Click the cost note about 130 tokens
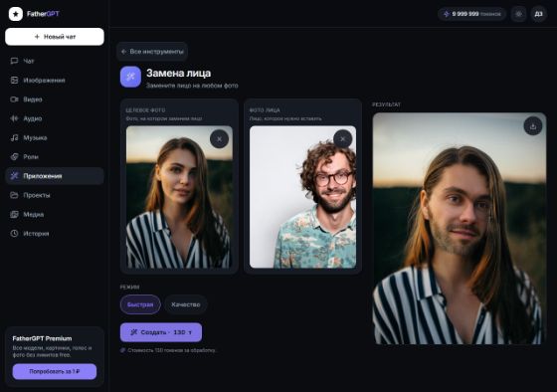Screen dimensions: 557x392 168,350
